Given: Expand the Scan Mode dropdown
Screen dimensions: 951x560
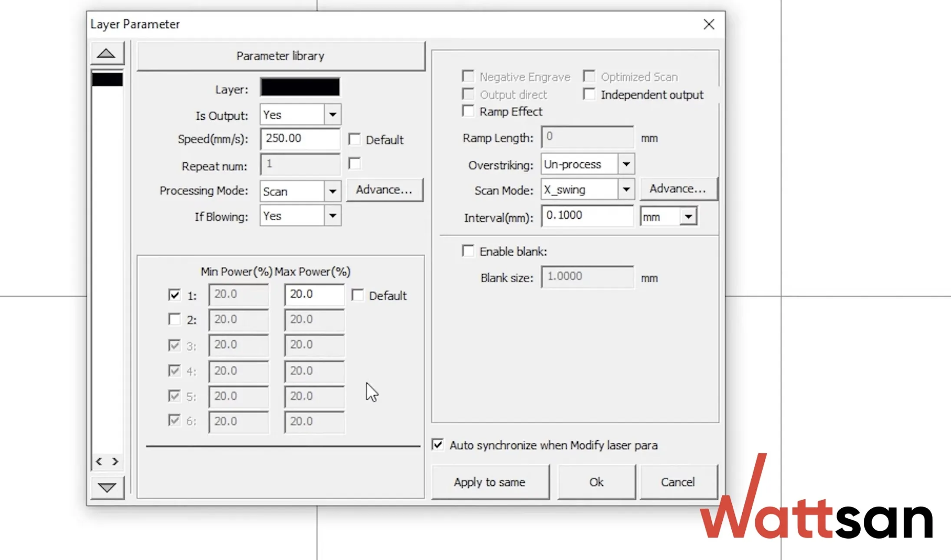Looking at the screenshot, I should tap(626, 189).
